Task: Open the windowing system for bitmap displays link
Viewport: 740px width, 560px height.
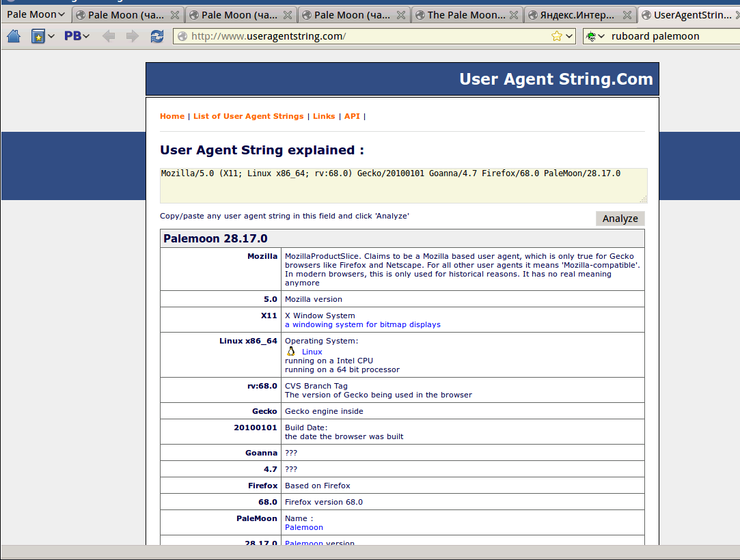Action: coord(362,324)
